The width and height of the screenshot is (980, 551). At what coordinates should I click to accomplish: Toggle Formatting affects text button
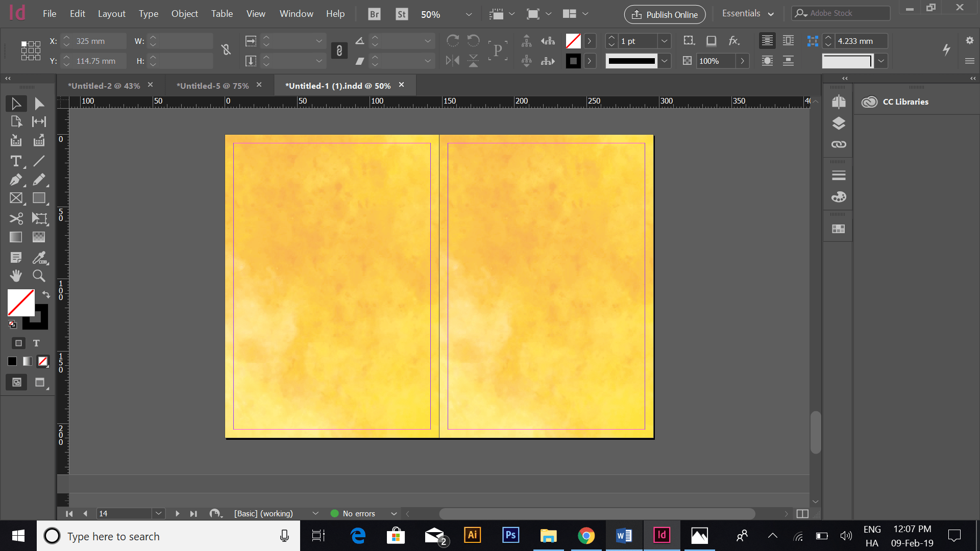(36, 343)
